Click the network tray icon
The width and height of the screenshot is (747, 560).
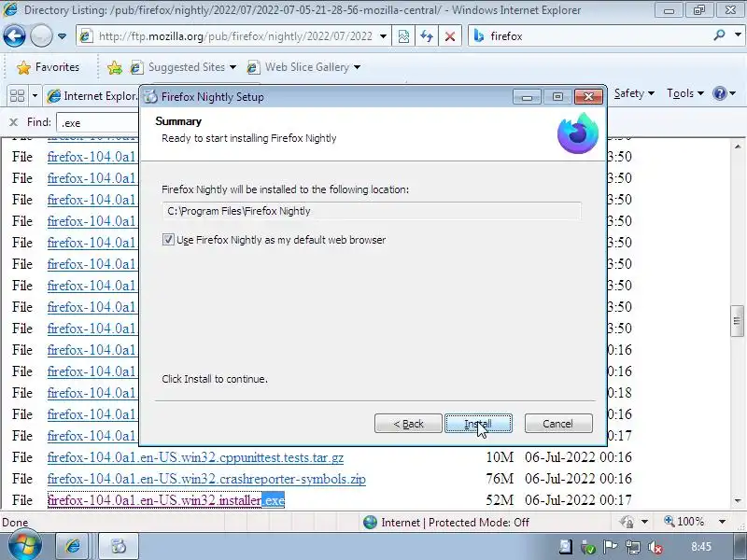tap(633, 547)
